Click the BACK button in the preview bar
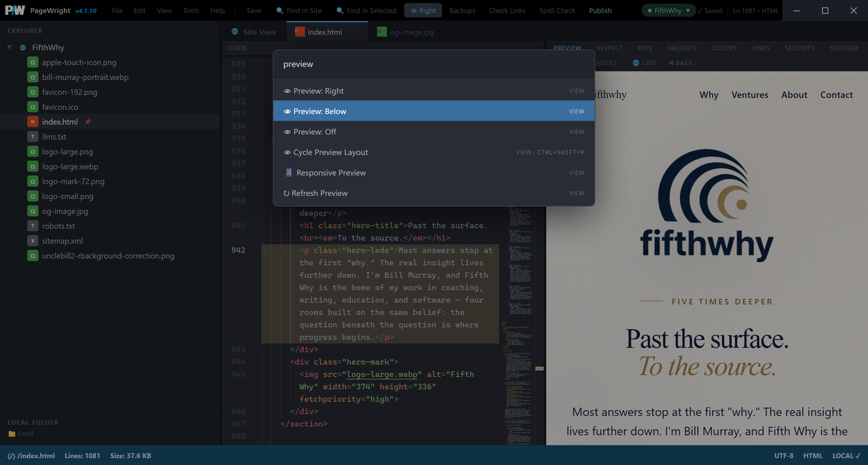868x465 pixels. (x=681, y=63)
